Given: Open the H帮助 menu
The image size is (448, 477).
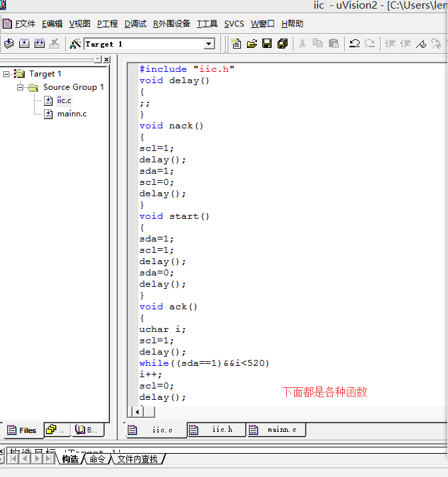Looking at the screenshot, I should click(x=292, y=24).
